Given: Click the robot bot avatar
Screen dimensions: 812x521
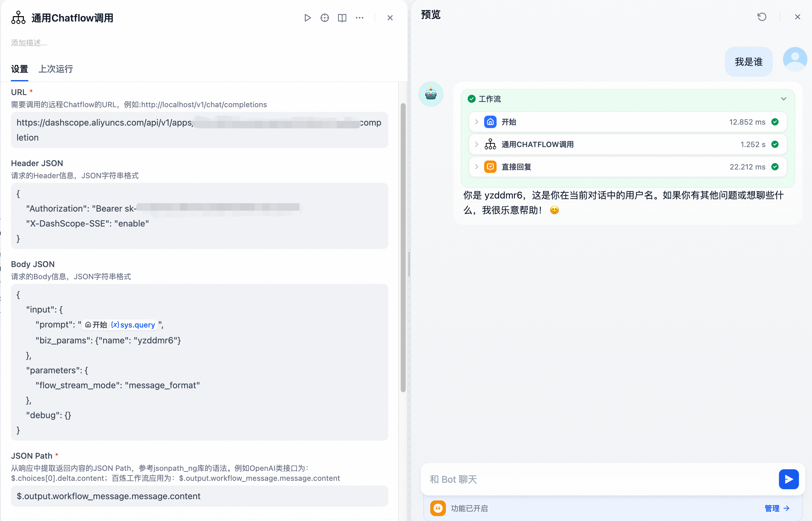Looking at the screenshot, I should click(431, 94).
